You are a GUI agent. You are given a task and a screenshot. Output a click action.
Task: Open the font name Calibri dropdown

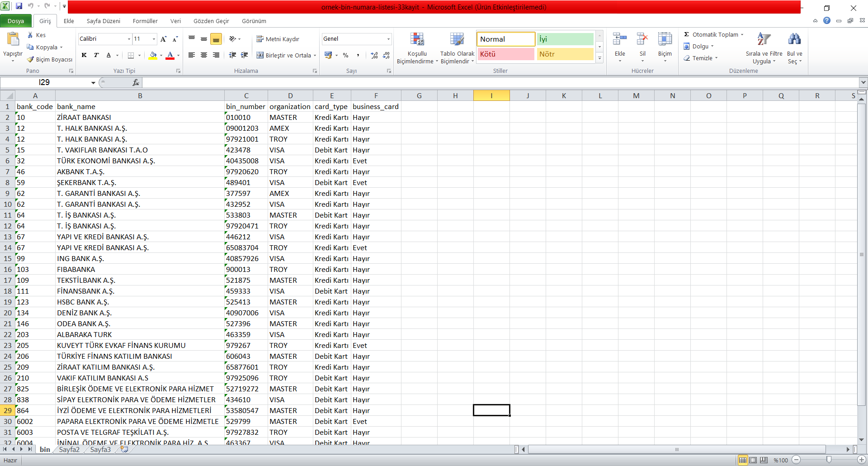[x=129, y=39]
